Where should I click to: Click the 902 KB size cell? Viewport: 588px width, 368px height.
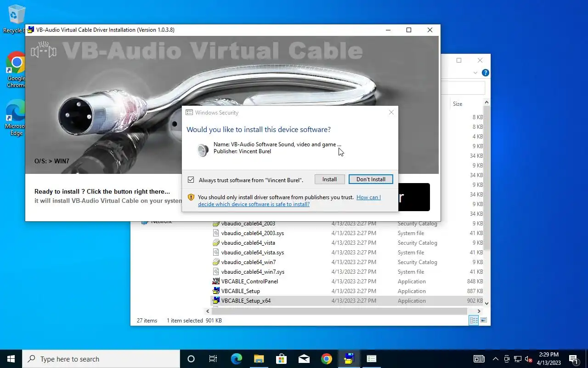pyautogui.click(x=475, y=301)
